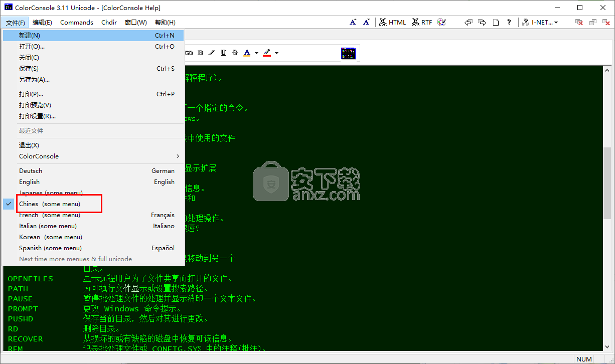Image resolution: width=615 pixels, height=364 pixels.
Task: Select 新建(N) menu entry
Action: coord(94,36)
